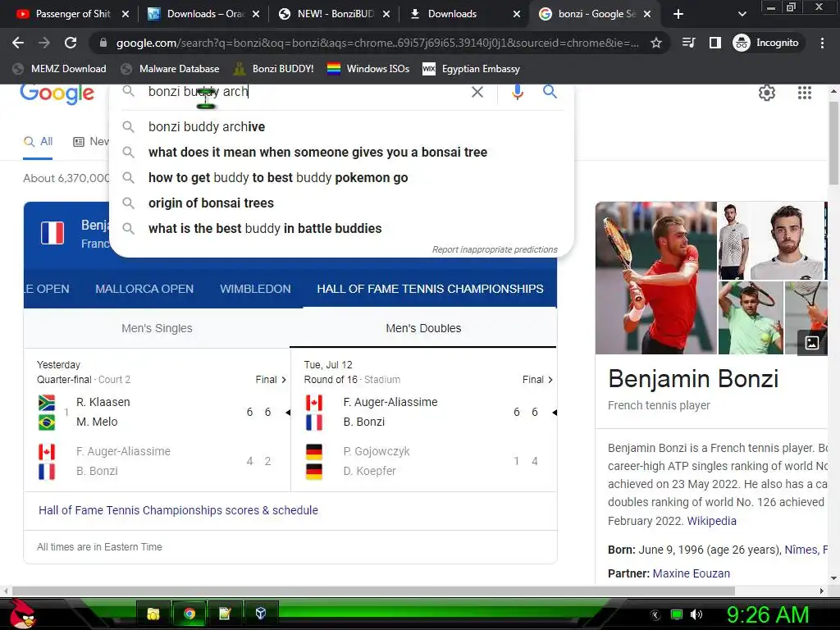Open Malware Database bookmark
This screenshot has width=840, height=630.
coord(170,69)
